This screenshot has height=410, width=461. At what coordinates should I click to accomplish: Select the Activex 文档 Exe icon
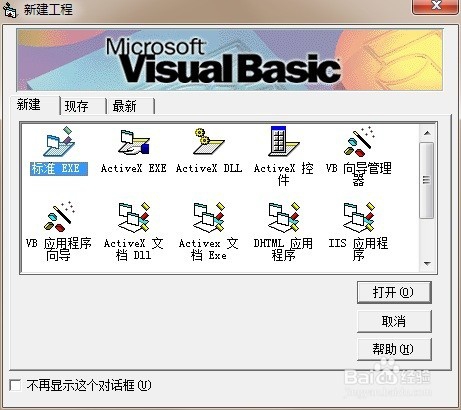click(209, 217)
